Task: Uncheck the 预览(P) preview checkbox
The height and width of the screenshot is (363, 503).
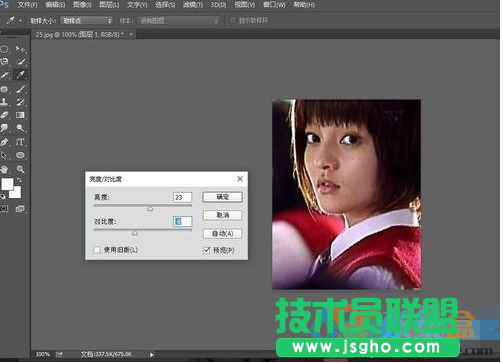Action: pyautogui.click(x=207, y=250)
